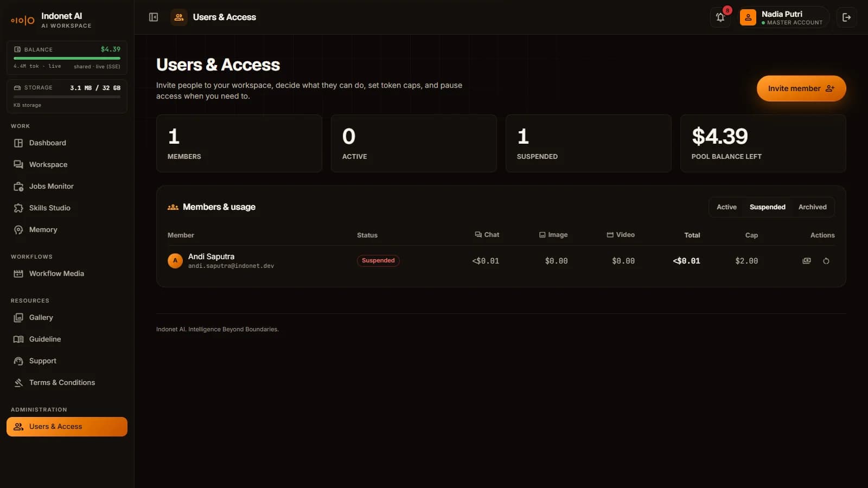Open Support in the sidebar
This screenshot has width=868, height=488.
(67, 361)
